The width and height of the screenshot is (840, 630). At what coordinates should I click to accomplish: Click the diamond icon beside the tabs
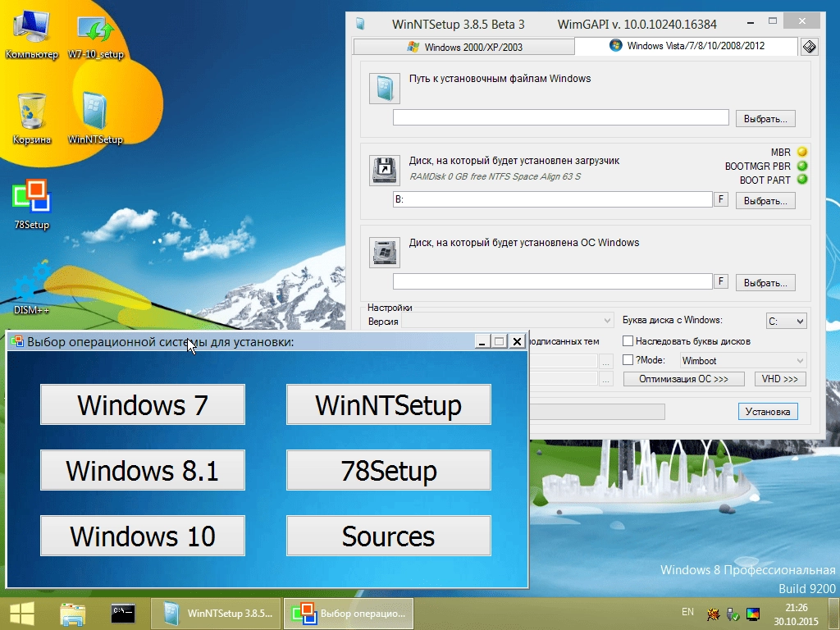pyautogui.click(x=809, y=47)
